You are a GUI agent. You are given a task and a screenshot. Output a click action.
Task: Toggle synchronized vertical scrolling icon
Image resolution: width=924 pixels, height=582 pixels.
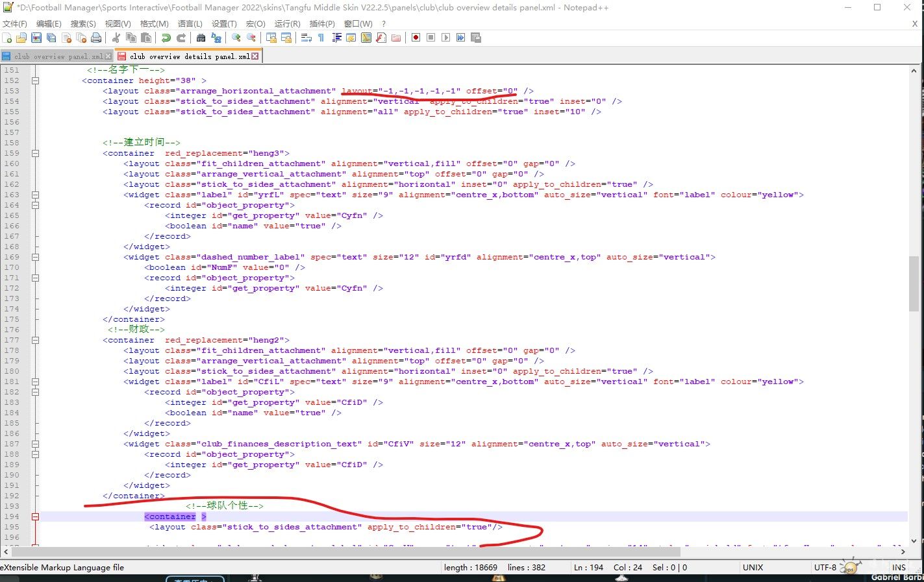click(x=271, y=38)
